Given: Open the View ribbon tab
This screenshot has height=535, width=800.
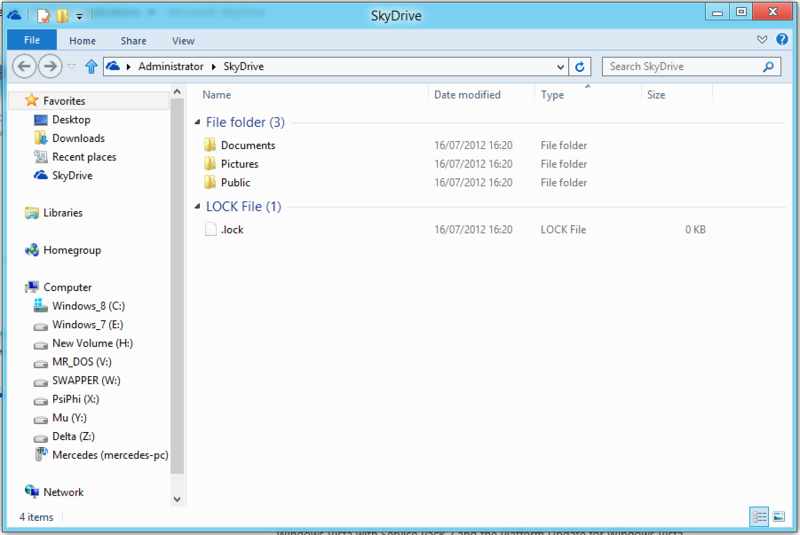Looking at the screenshot, I should pyautogui.click(x=183, y=41).
